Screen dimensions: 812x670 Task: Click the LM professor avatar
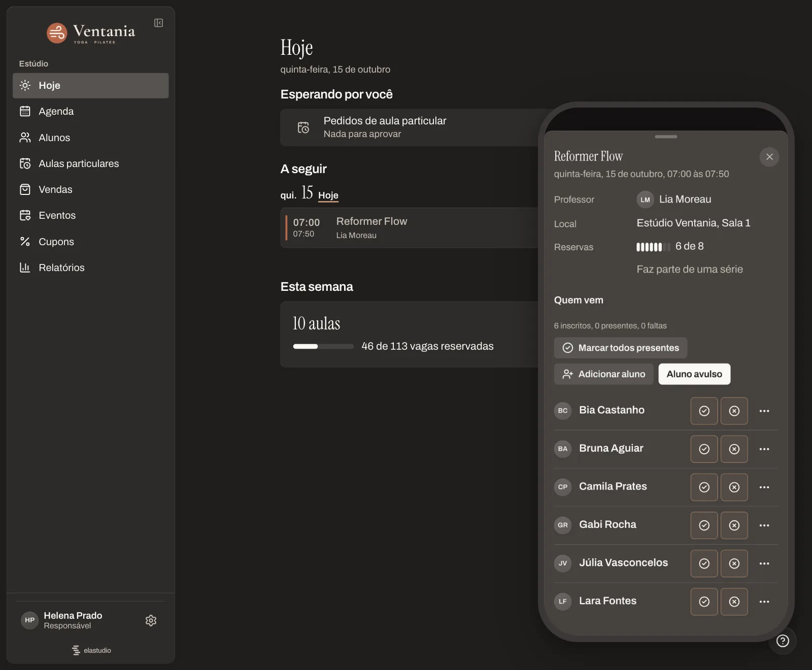[645, 199]
